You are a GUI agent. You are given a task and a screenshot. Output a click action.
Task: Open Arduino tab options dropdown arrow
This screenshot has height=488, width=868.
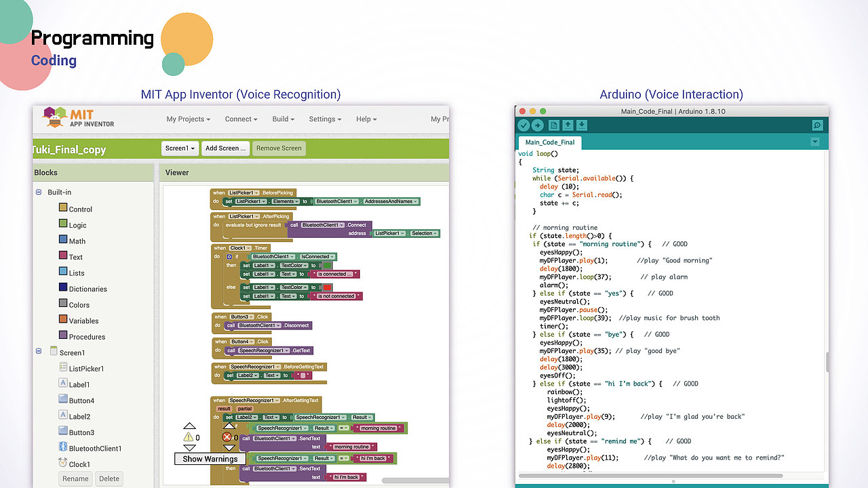pos(815,142)
